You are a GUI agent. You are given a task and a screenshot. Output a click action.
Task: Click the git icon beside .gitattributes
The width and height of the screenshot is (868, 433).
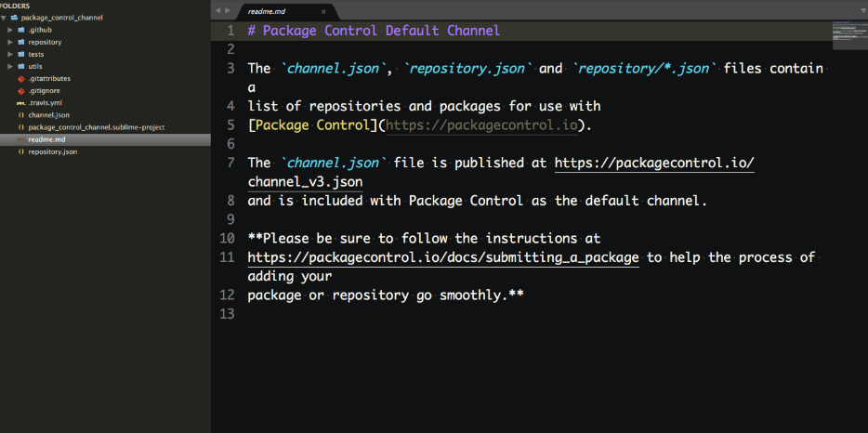point(21,79)
